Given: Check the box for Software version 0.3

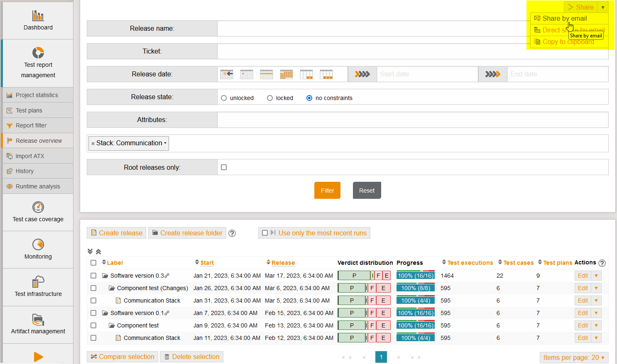Looking at the screenshot, I should pyautogui.click(x=93, y=276).
